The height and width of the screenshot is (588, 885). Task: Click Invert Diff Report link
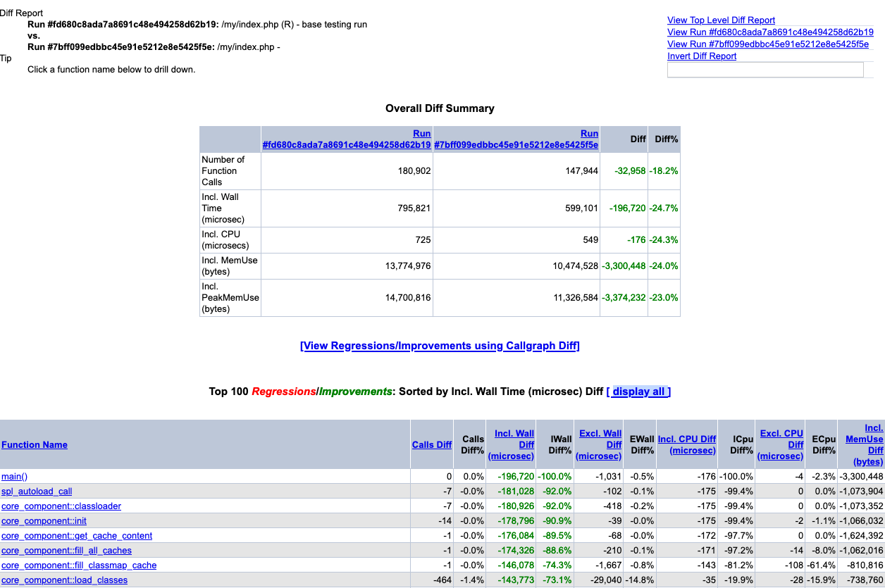click(x=702, y=56)
